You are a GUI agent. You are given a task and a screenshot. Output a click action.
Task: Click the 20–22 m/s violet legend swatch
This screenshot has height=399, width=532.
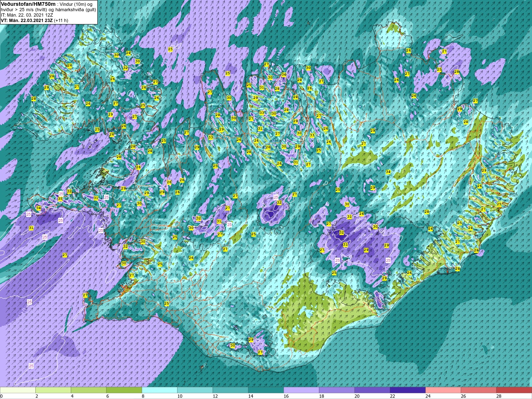[372, 390]
